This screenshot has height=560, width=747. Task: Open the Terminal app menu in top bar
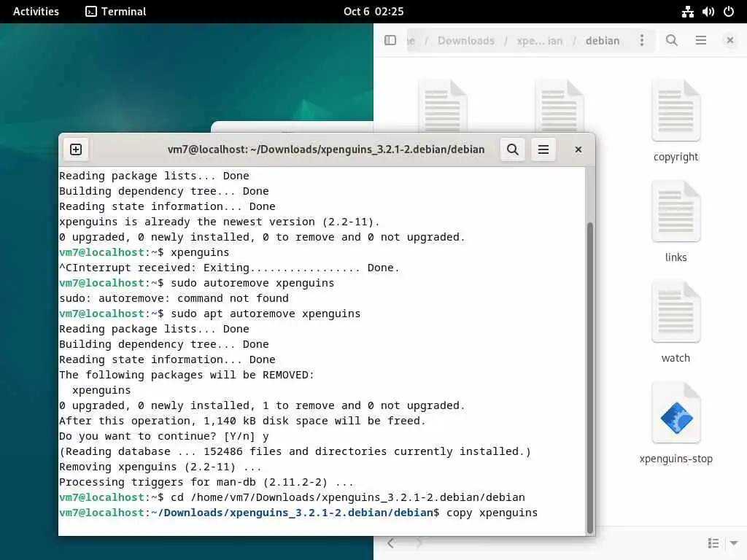coord(116,12)
